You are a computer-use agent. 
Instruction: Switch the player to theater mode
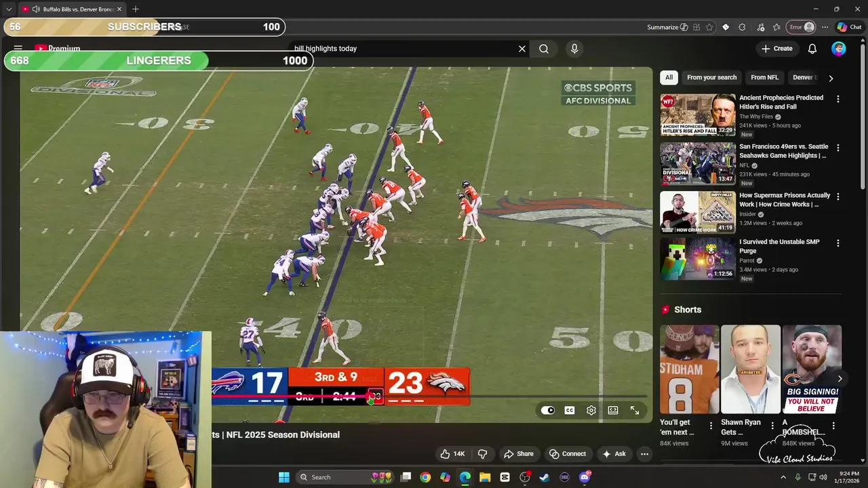click(x=613, y=410)
